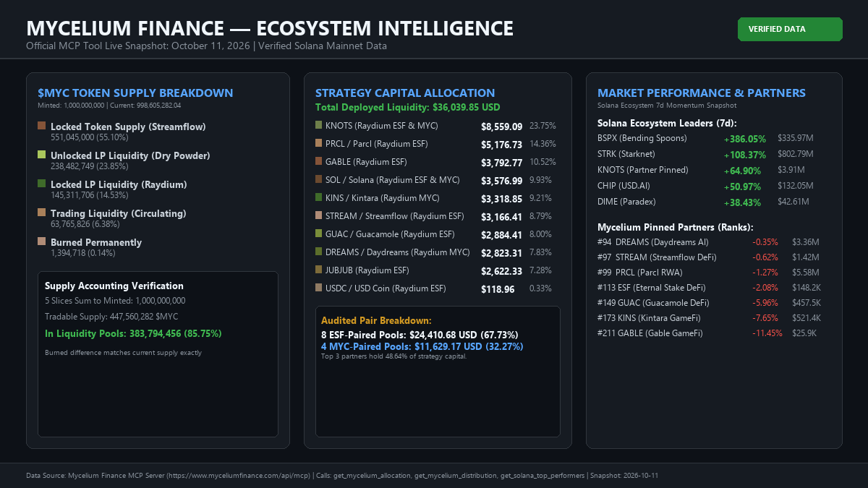Click the GABLE (Raydium ESF) color swatch
The height and width of the screenshot is (488, 868).
[319, 161]
